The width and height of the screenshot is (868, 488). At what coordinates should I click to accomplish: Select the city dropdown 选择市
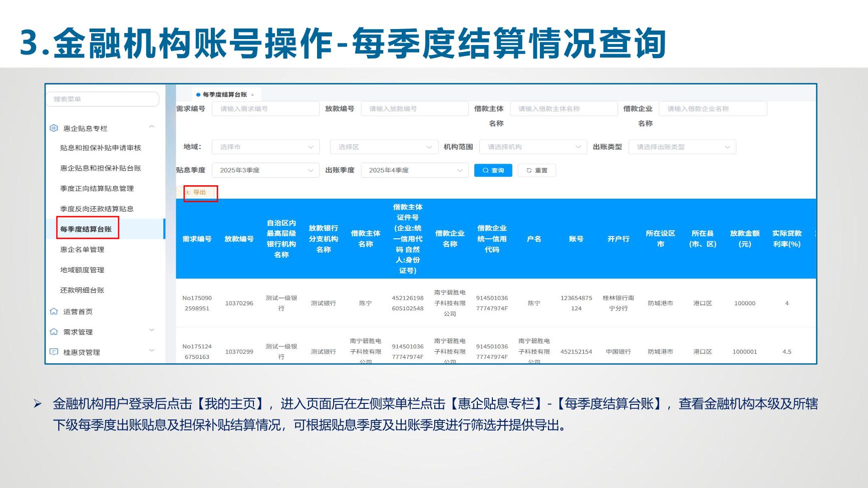click(265, 147)
